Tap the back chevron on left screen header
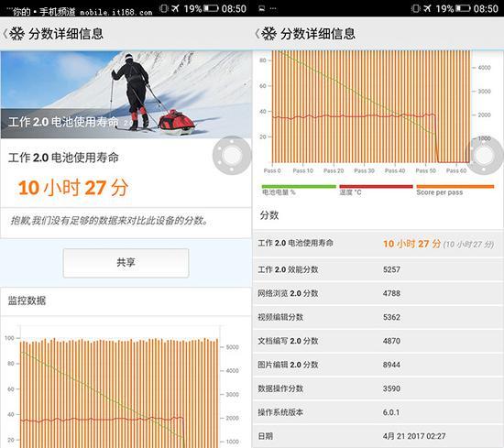This screenshot has width=504, height=448. tap(5, 34)
